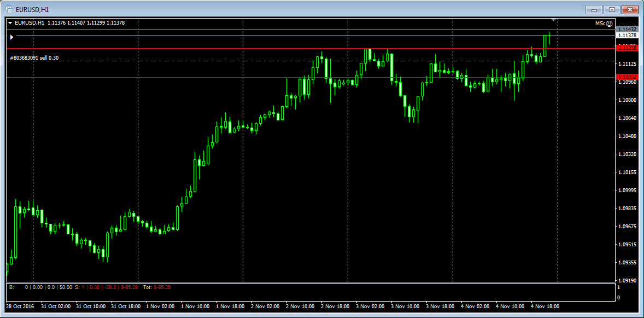The width and height of the screenshot is (644, 318).
Task: Click the 1.09355 price axis label
Action: click(x=627, y=263)
